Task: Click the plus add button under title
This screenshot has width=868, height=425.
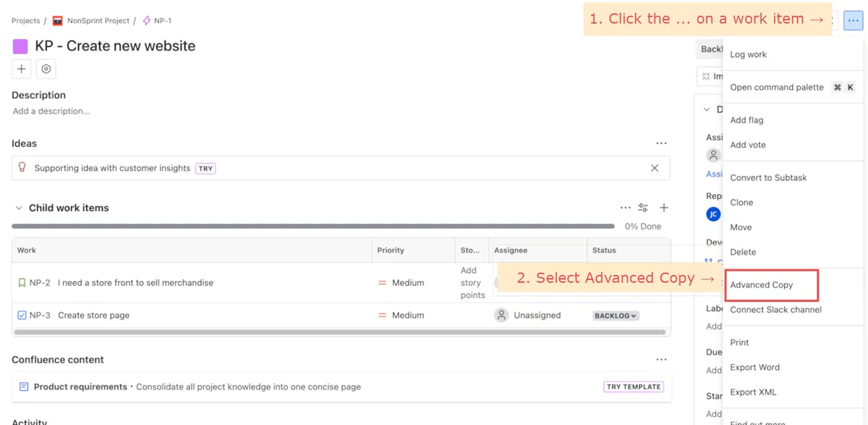Action: (x=22, y=69)
